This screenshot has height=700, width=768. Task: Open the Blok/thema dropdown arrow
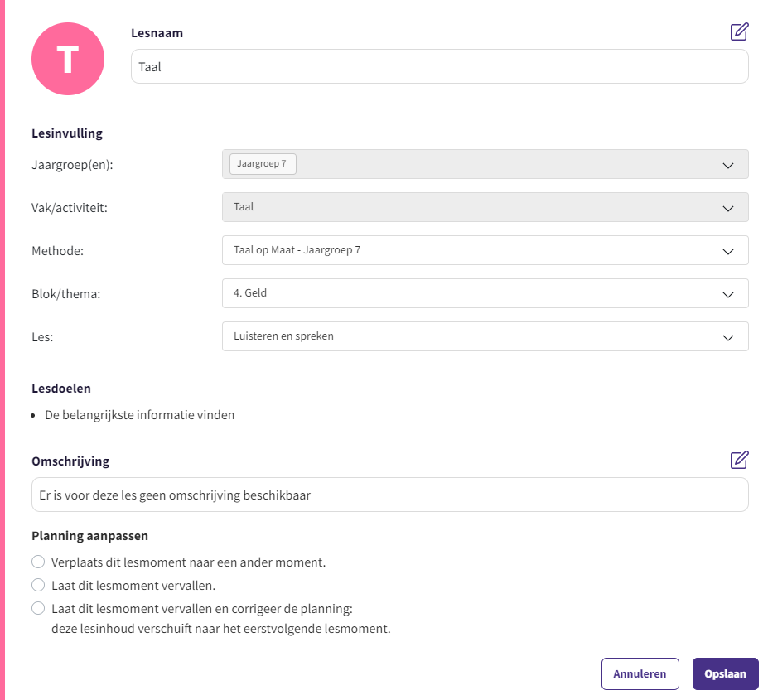coord(728,294)
